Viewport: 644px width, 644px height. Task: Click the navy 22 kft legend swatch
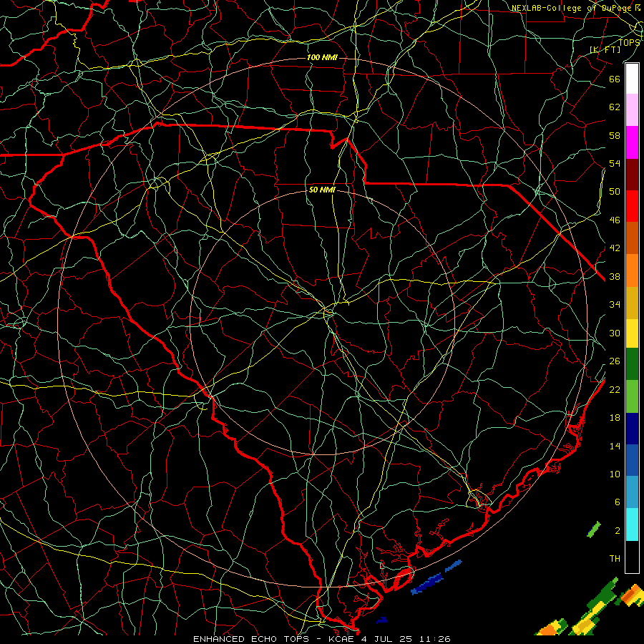pyautogui.click(x=632, y=429)
